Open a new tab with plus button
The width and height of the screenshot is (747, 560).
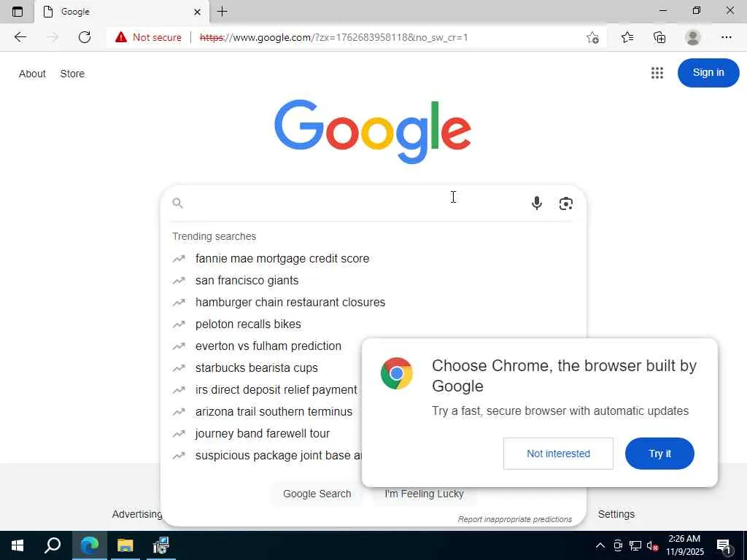click(222, 12)
